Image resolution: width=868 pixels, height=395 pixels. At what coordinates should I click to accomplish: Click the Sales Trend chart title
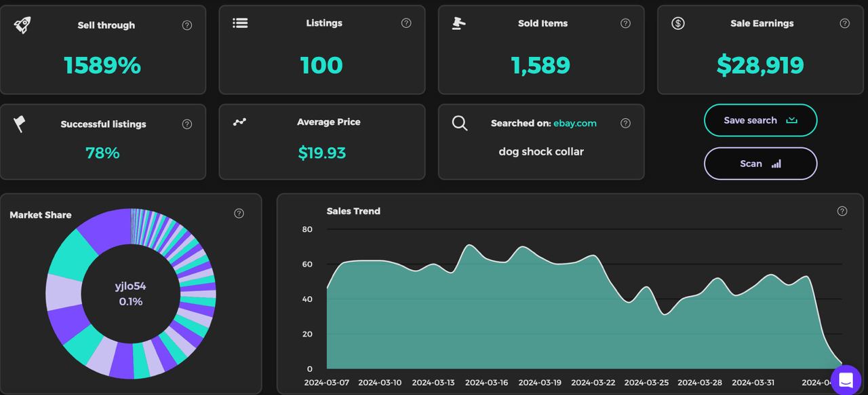(x=353, y=211)
